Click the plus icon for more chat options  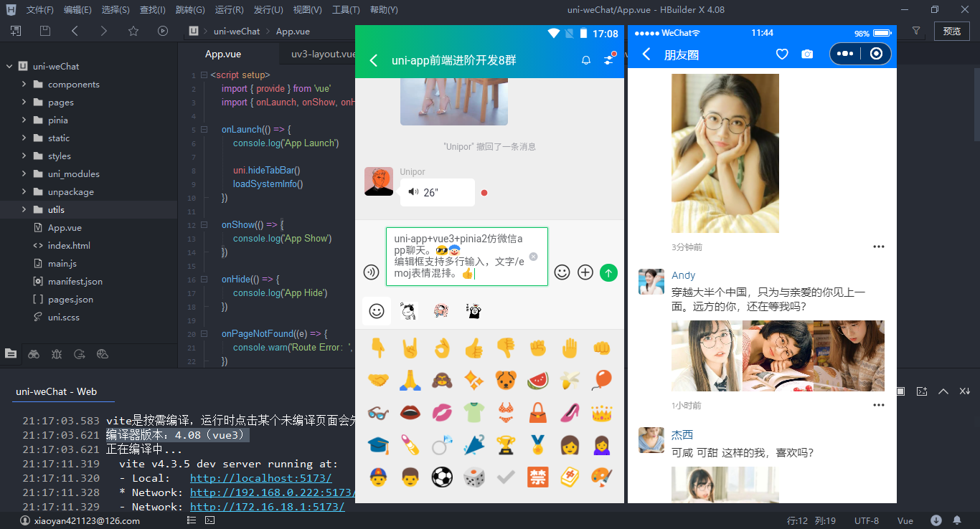tap(585, 272)
